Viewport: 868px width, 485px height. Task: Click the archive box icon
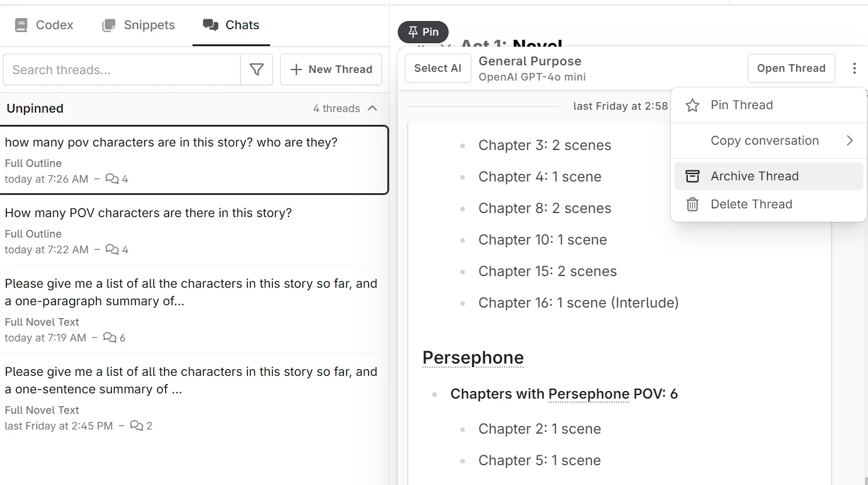pos(692,176)
